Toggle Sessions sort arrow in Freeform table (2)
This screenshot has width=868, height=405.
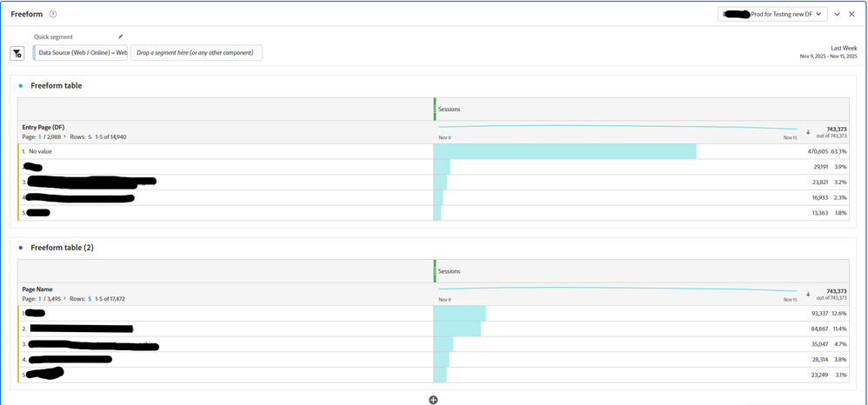click(x=808, y=295)
